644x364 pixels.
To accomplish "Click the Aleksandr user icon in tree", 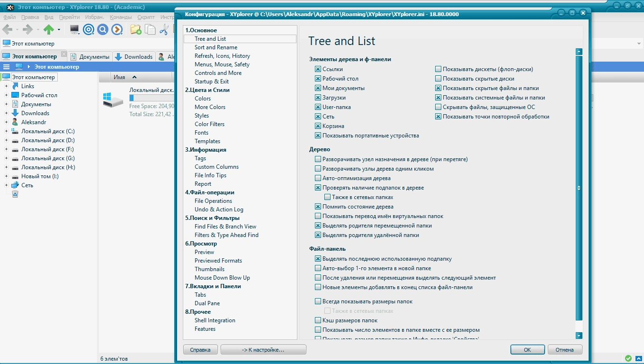I will (x=15, y=122).
